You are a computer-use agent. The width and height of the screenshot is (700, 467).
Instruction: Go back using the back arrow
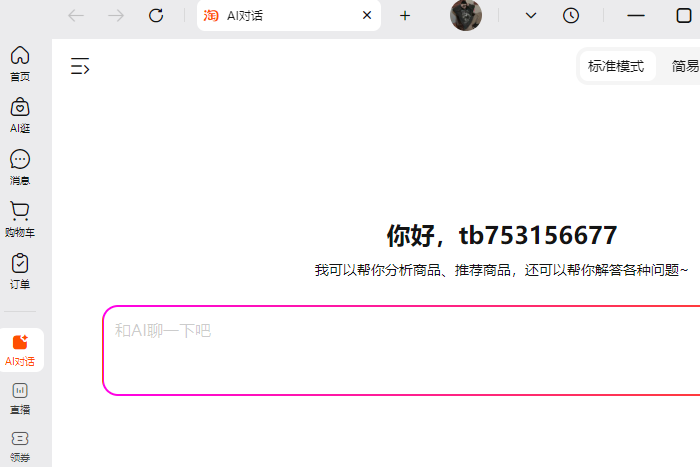[x=76, y=15]
